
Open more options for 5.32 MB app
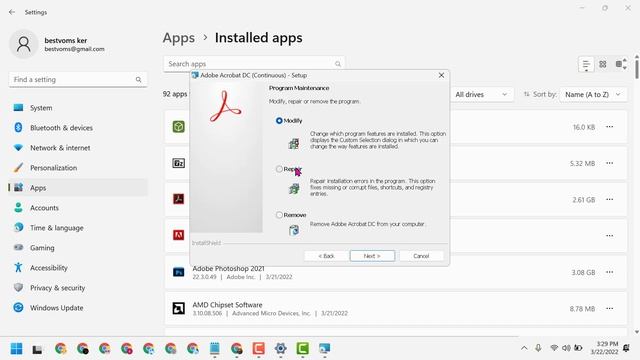(609, 163)
